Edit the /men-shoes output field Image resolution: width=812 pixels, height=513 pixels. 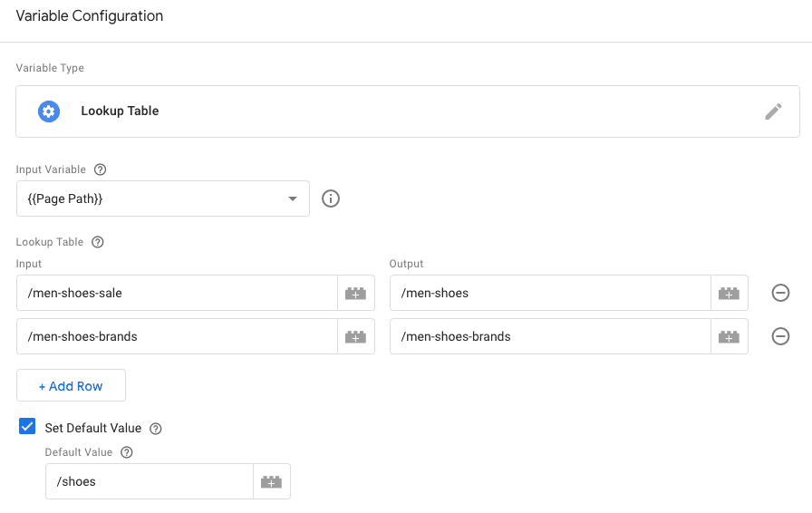(x=550, y=293)
